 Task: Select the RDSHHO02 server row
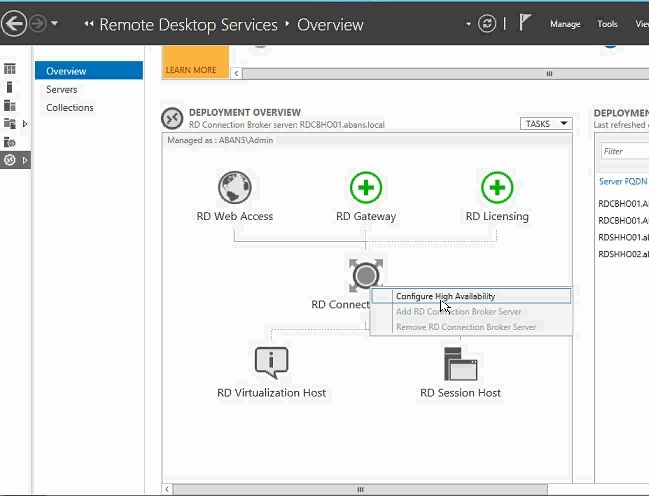click(623, 254)
